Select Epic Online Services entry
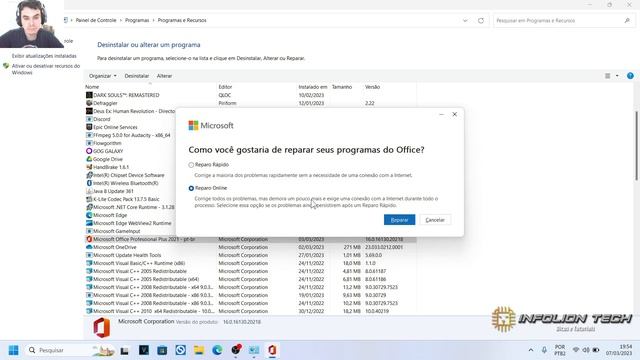The image size is (640, 360). (115, 127)
